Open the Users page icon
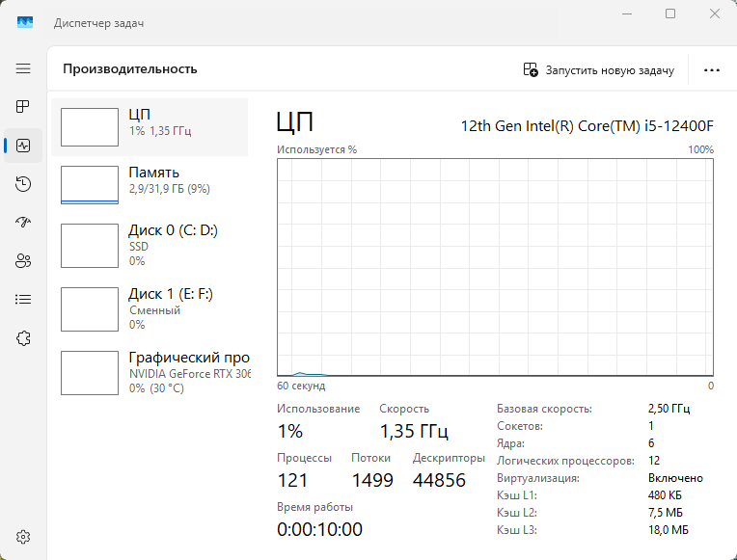737x560 pixels. pyautogui.click(x=23, y=261)
